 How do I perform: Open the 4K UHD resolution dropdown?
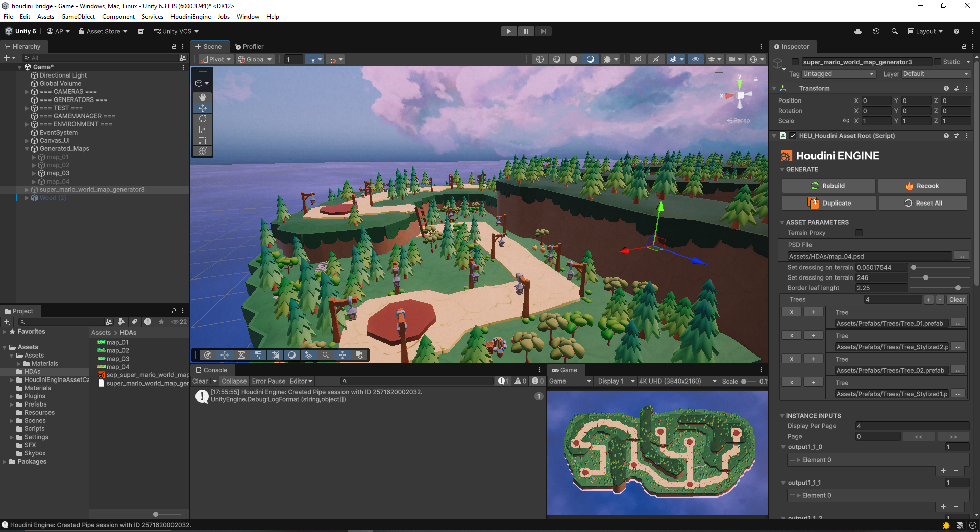click(677, 381)
